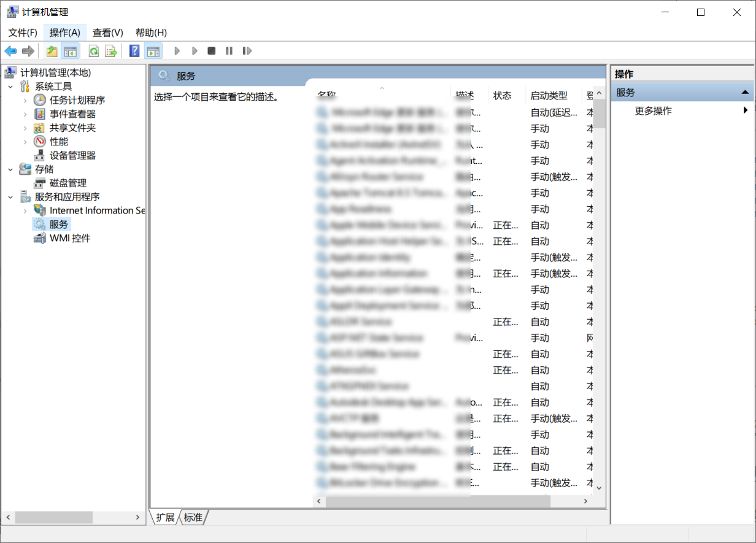This screenshot has width=756, height=543.
Task: Click the services list horizontal scrollbar thumb
Action: coord(438,501)
